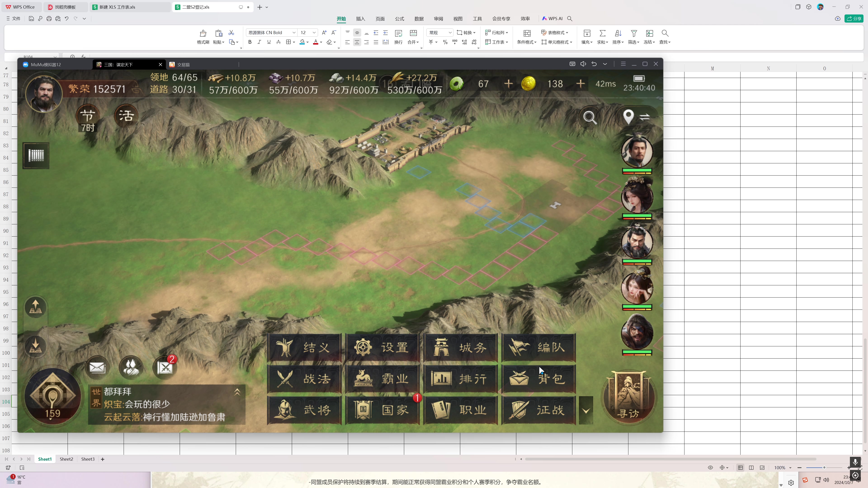Click the upward arrow city icon

pyautogui.click(x=35, y=307)
